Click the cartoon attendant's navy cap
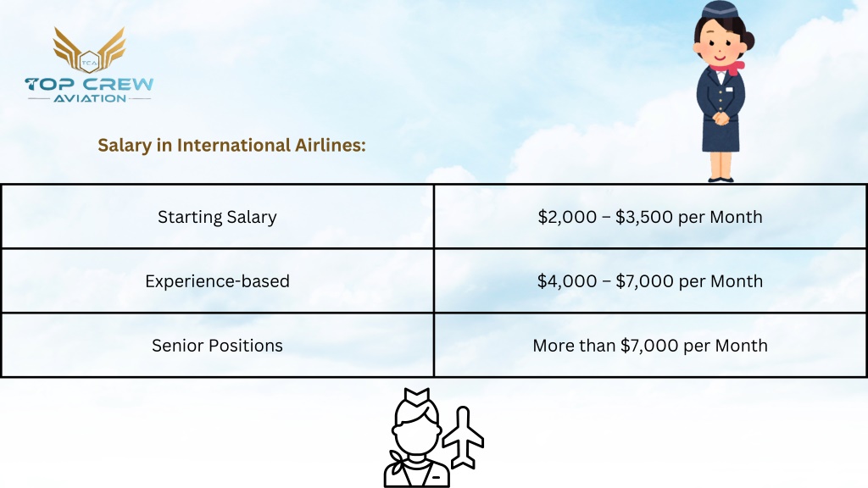 tap(721, 9)
